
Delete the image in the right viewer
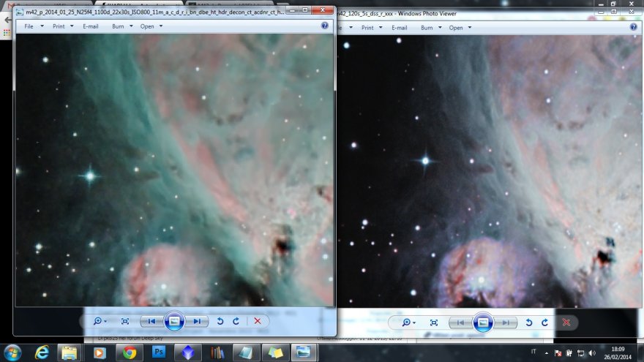pyautogui.click(x=566, y=323)
